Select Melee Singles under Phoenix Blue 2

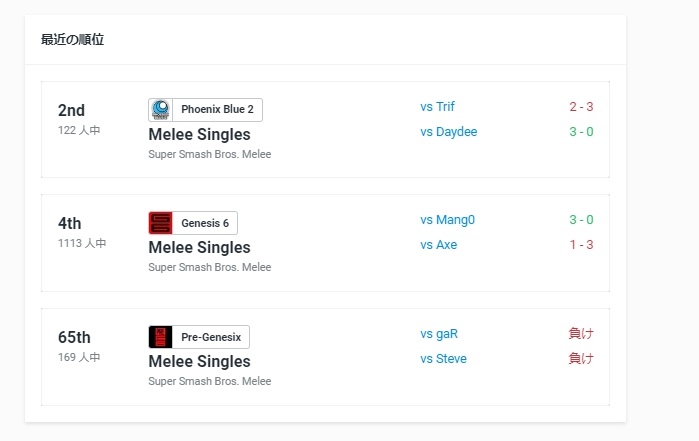pyautogui.click(x=199, y=134)
